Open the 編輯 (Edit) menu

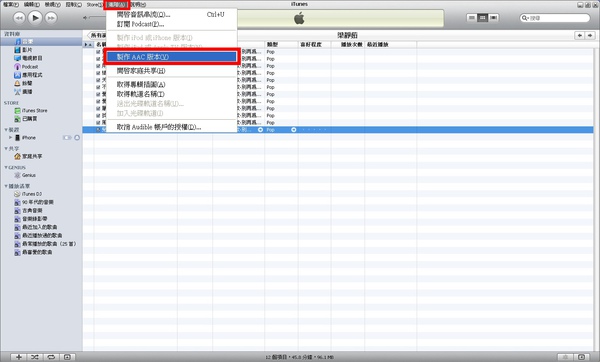pos(31,5)
